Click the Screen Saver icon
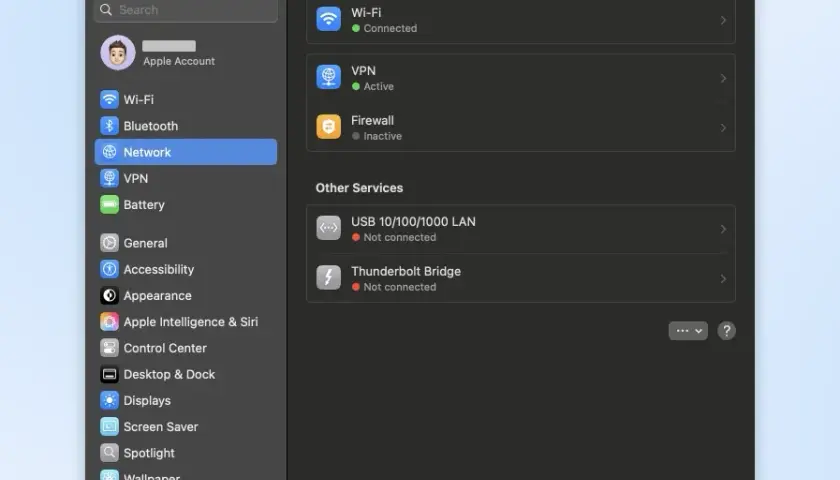The image size is (840, 480). tap(109, 426)
